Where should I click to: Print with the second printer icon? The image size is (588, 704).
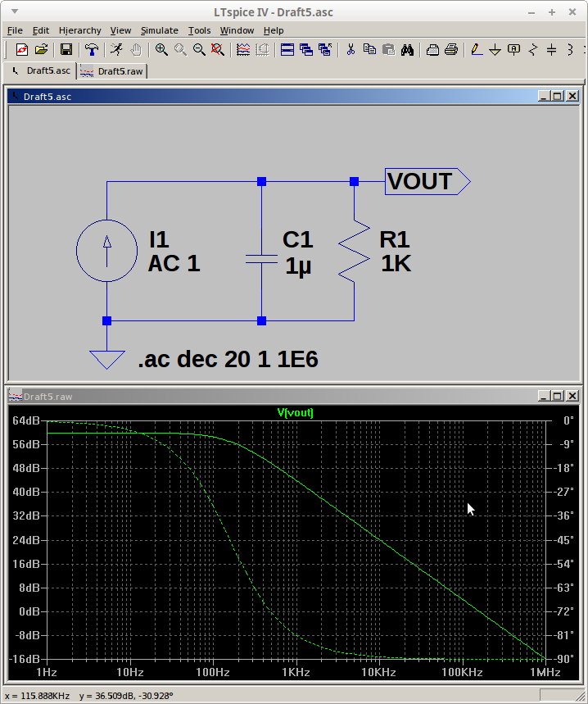point(451,49)
